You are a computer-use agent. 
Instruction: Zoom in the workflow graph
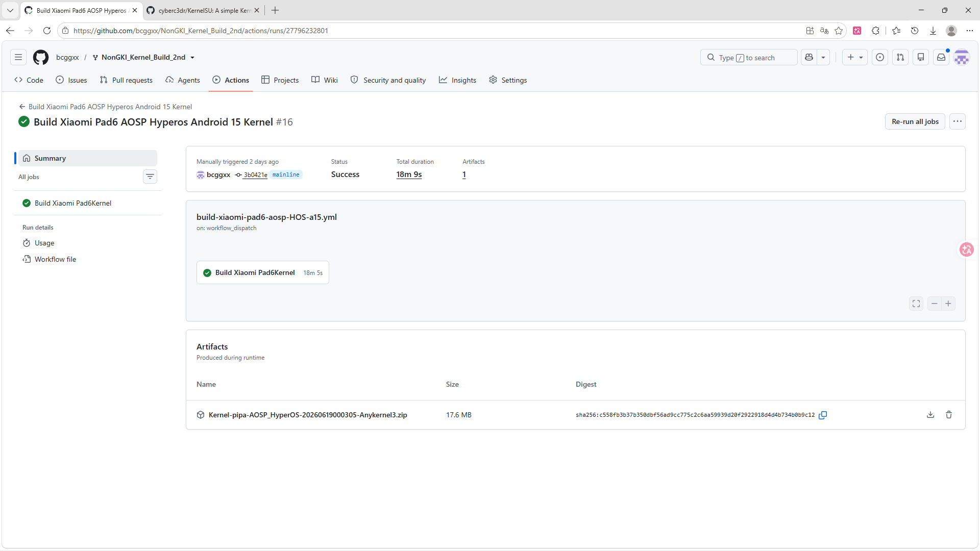tap(948, 304)
